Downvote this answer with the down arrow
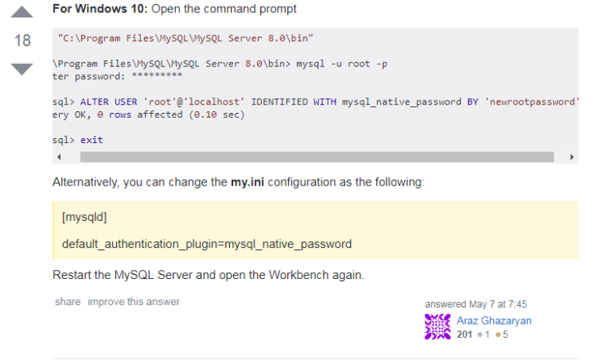This screenshot has height=364, width=608. pos(23,69)
